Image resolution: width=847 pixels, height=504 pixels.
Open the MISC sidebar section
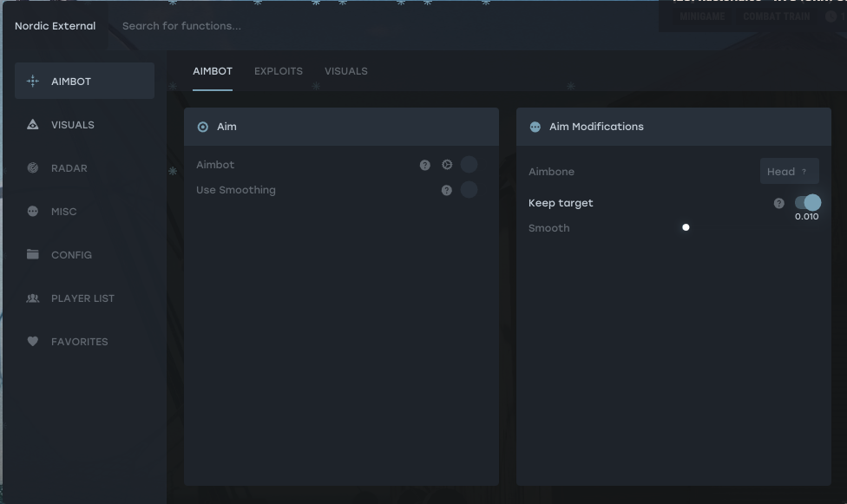click(x=84, y=211)
